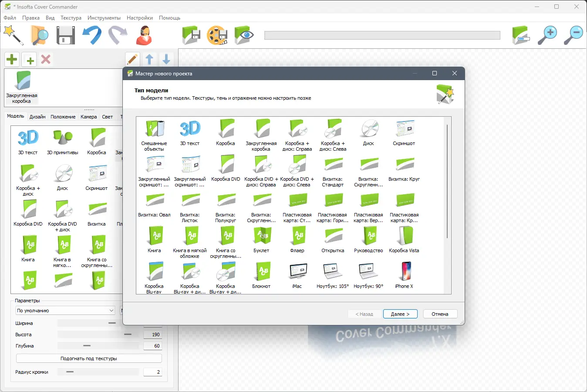
Task: Select Диск model in wizard
Action: pyautogui.click(x=368, y=132)
